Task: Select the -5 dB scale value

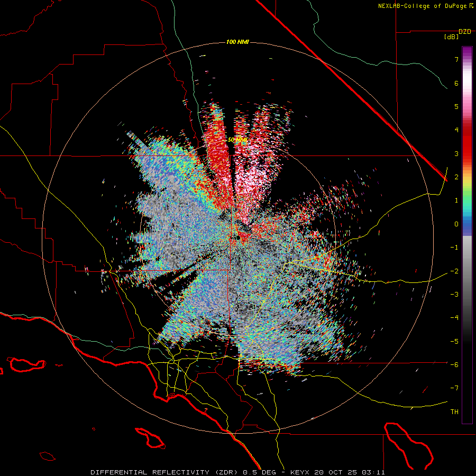Action: 454,342
